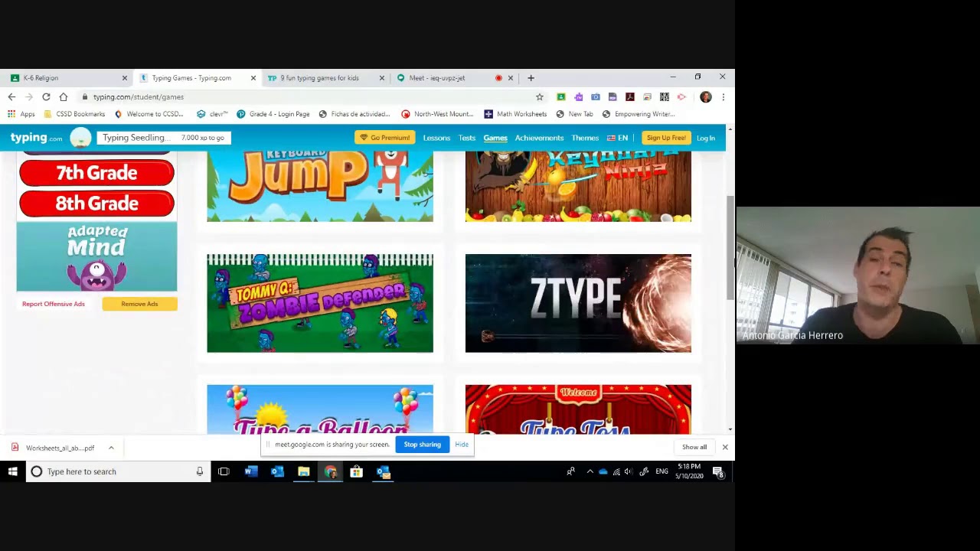Screen dimensions: 980x551
Task: Open the Windows Start menu
Action: coord(13,471)
